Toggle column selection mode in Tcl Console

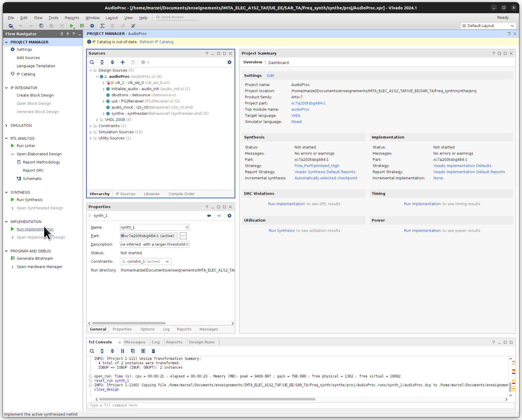[x=143, y=351]
